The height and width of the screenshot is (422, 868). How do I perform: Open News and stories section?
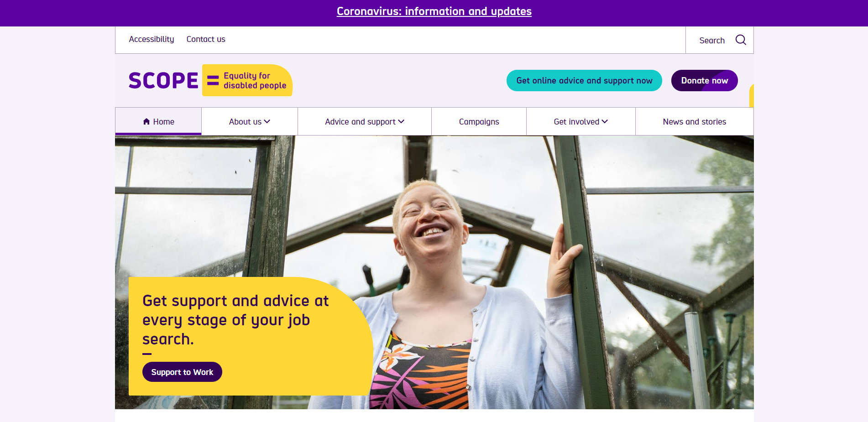(x=694, y=121)
